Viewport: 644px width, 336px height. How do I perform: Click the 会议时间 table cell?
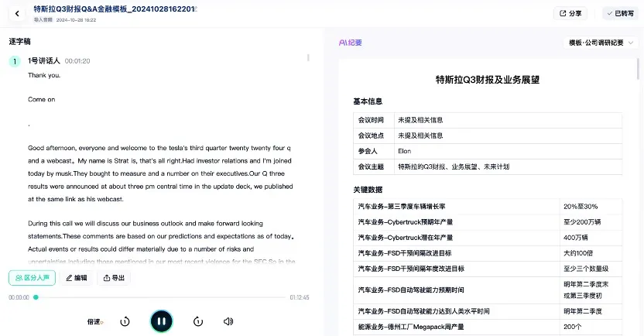tap(373, 120)
